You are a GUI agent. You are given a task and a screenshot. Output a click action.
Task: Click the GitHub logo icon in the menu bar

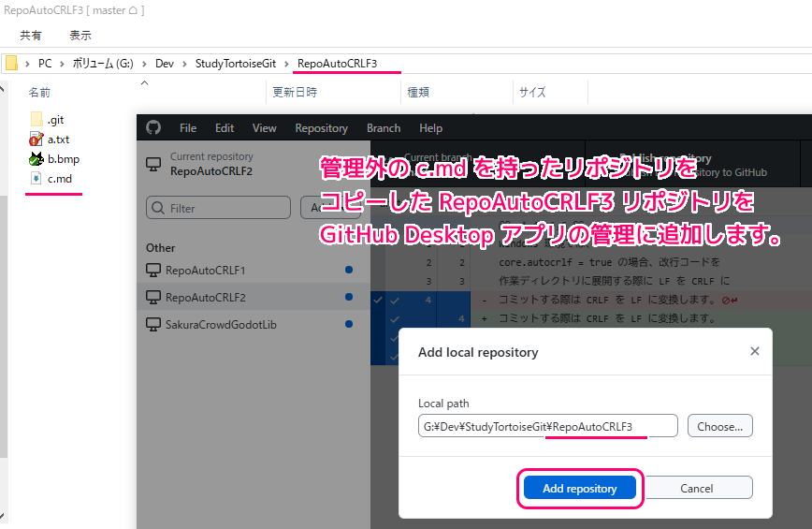153,128
